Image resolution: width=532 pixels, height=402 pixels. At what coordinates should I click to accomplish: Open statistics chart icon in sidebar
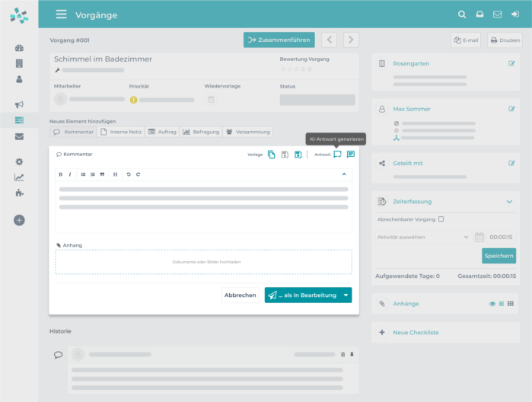19,177
